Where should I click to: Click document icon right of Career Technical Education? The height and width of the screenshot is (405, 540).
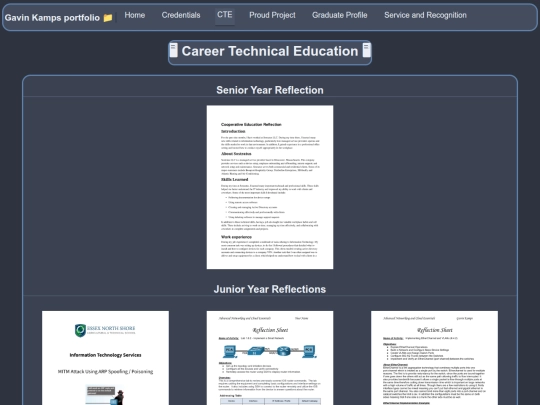(366, 50)
